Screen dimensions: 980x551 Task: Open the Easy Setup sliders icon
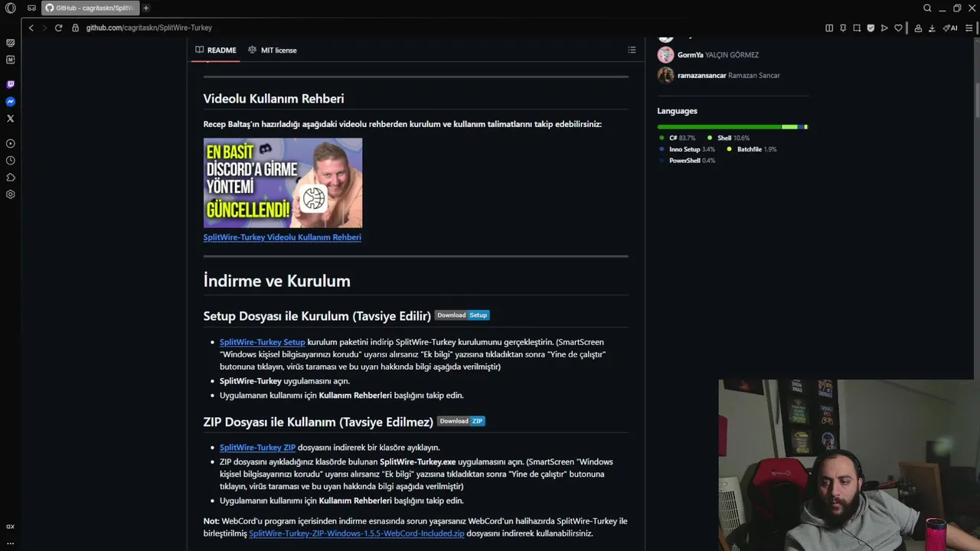(x=969, y=28)
